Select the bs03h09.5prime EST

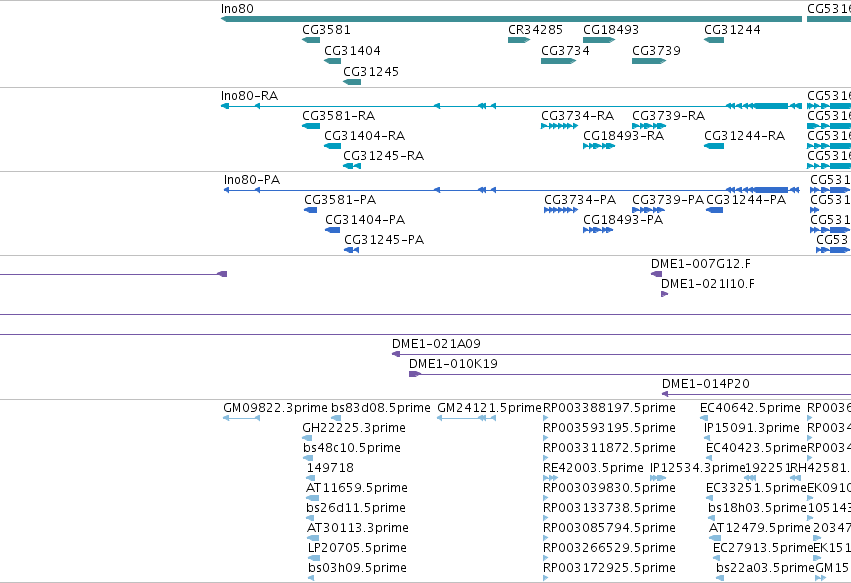click(311, 579)
